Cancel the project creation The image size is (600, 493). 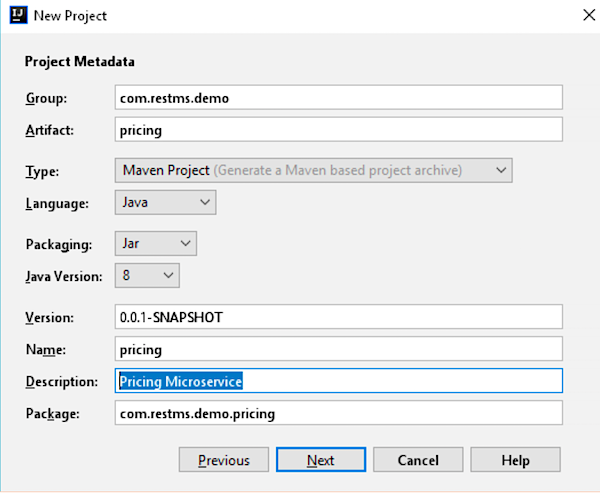click(418, 460)
